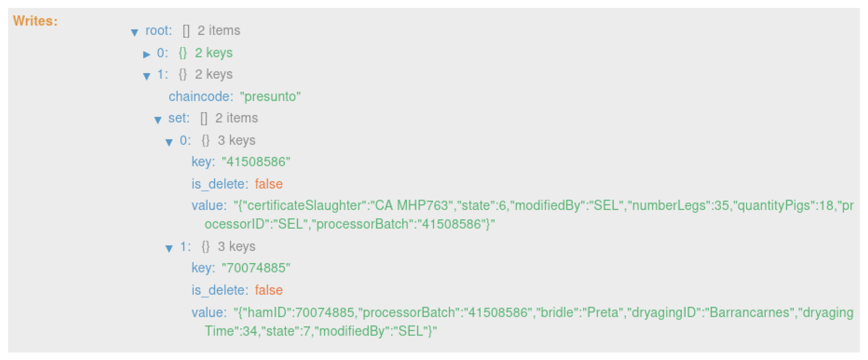Click the Writes: heading
The width and height of the screenshot is (868, 360).
(35, 21)
